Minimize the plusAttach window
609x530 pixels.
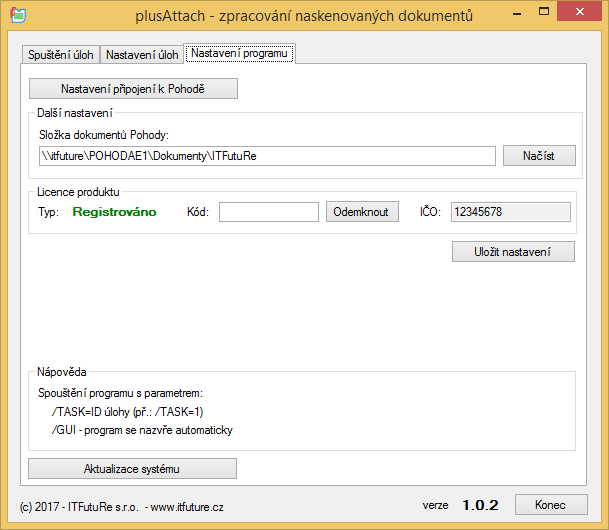(x=517, y=13)
